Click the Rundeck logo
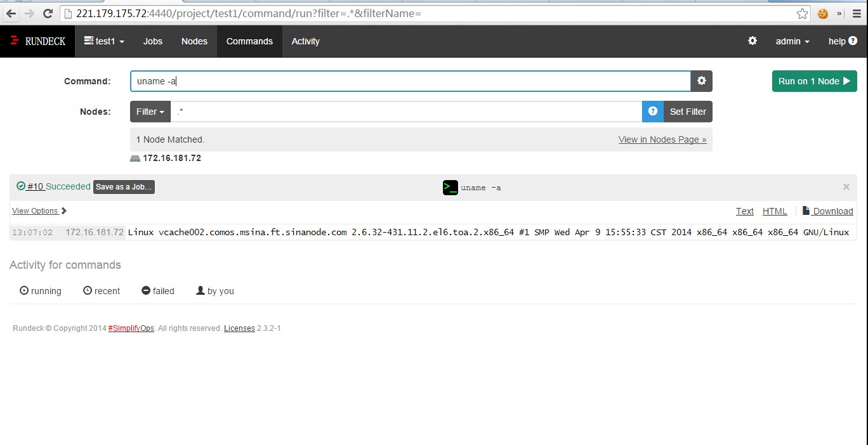 coord(37,41)
